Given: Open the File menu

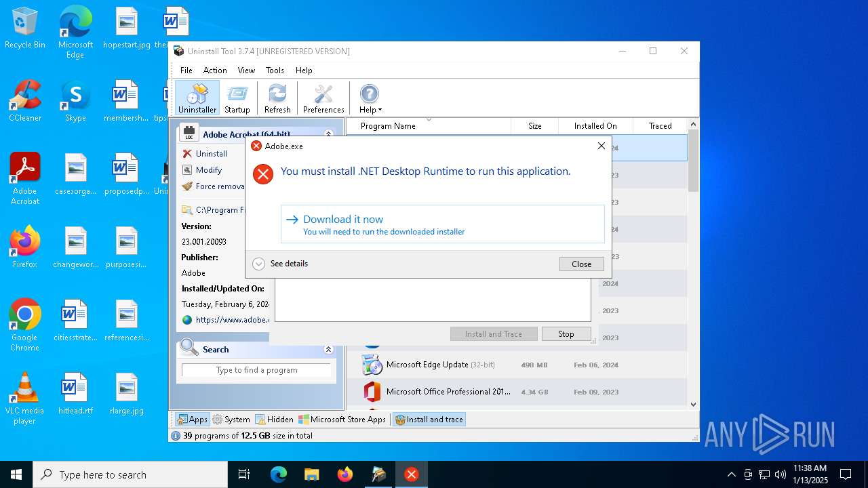Looking at the screenshot, I should pos(186,70).
